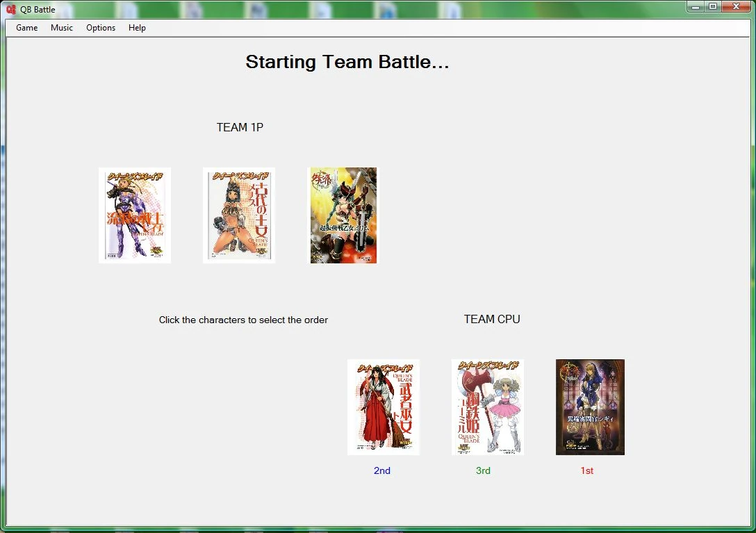Screen dimensions: 756x533
Task: Click the shrine maiden card in Team CPU
Action: 384,407
